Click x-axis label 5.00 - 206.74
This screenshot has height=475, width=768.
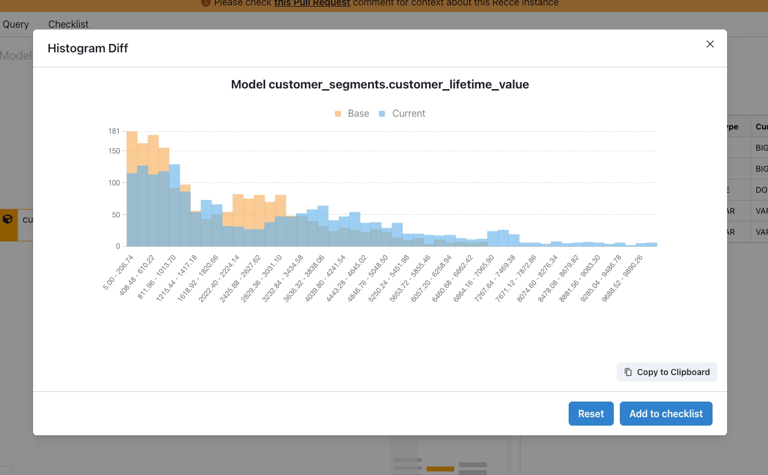point(118,273)
